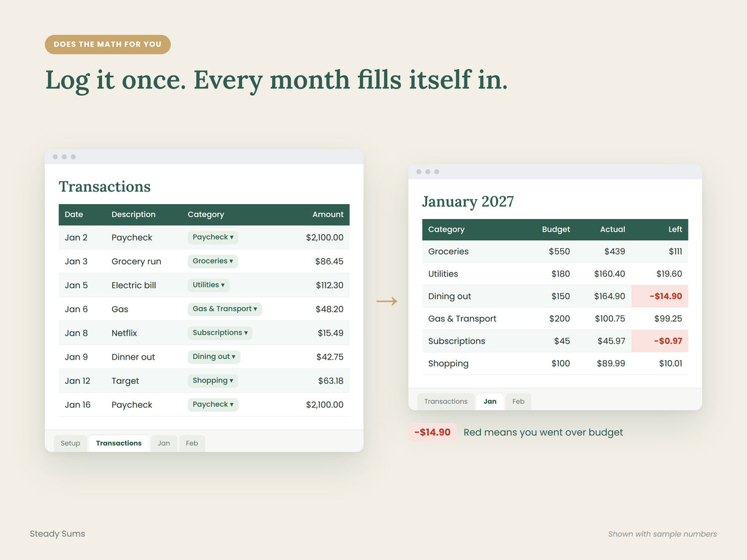Open the Dining out category dropdown
Image resolution: width=747 pixels, height=560 pixels.
214,357
